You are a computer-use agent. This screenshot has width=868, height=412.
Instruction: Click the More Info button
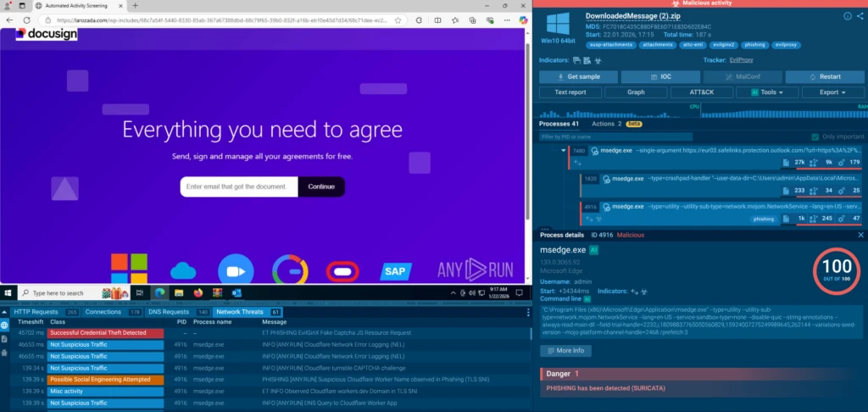point(565,350)
